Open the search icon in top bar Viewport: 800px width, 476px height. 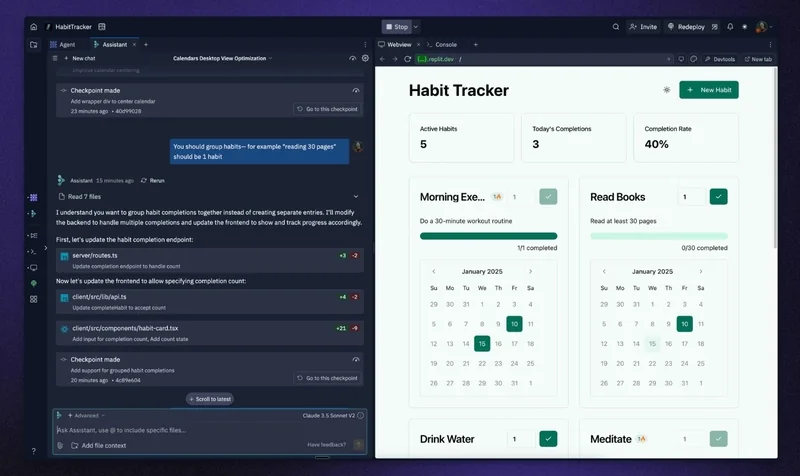click(616, 27)
